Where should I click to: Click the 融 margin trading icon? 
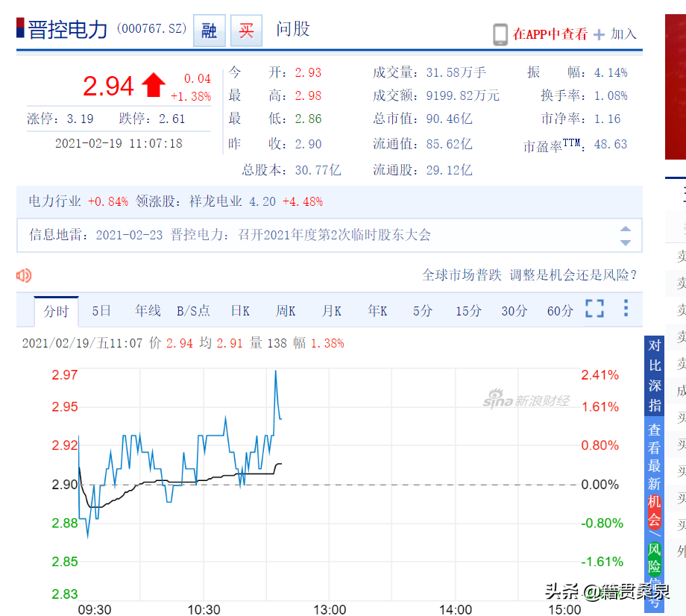(209, 31)
